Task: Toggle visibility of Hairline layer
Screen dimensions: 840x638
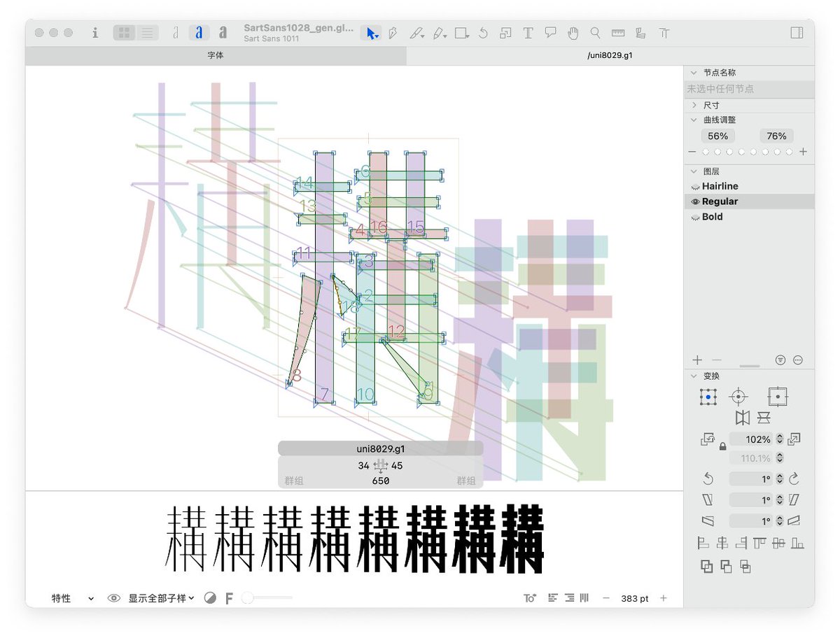Action: [695, 187]
